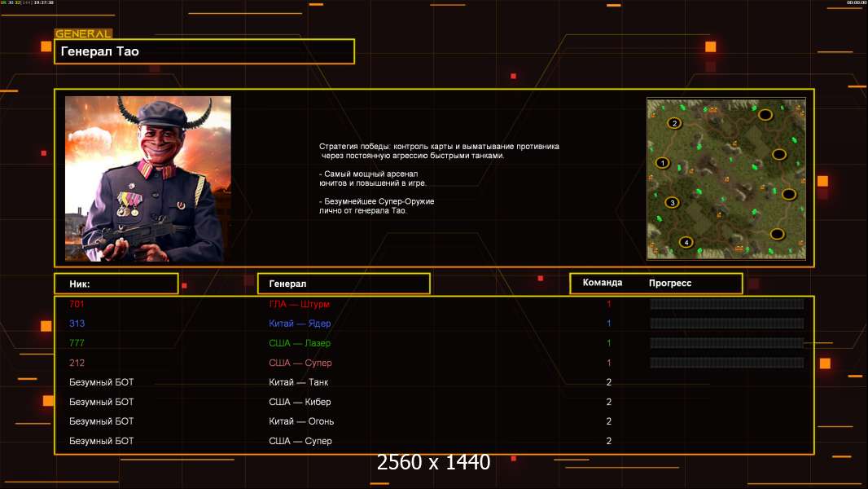Click General Tao's portrait image
Screen dimensions: 868x489
coord(148,178)
